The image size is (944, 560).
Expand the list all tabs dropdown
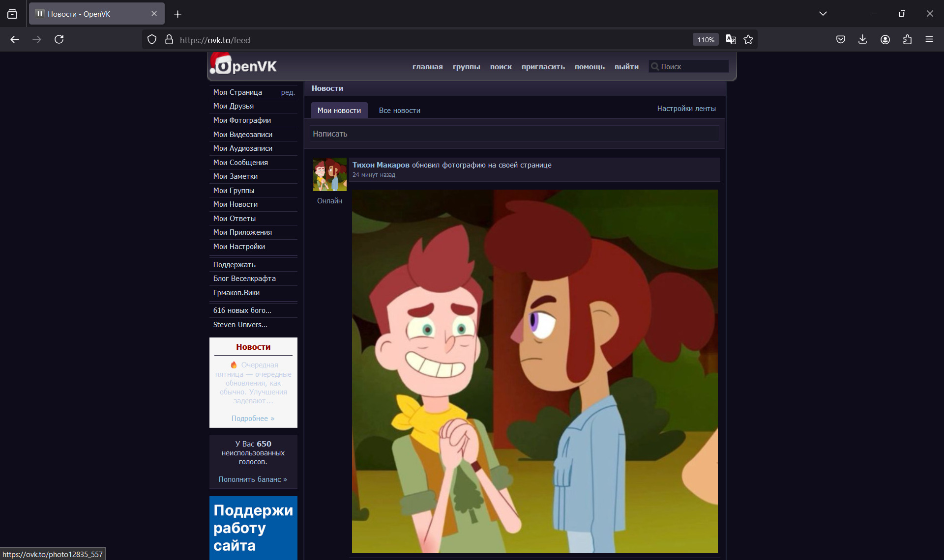point(823,14)
